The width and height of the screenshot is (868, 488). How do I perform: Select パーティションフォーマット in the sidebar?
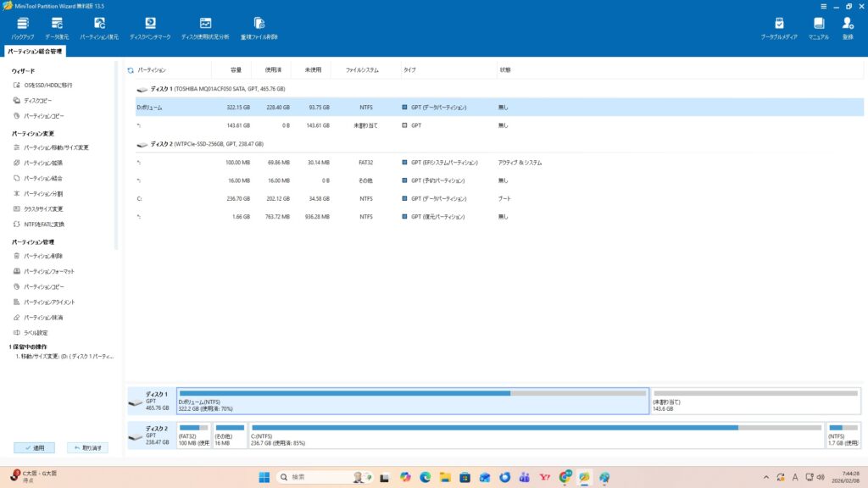[48, 271]
